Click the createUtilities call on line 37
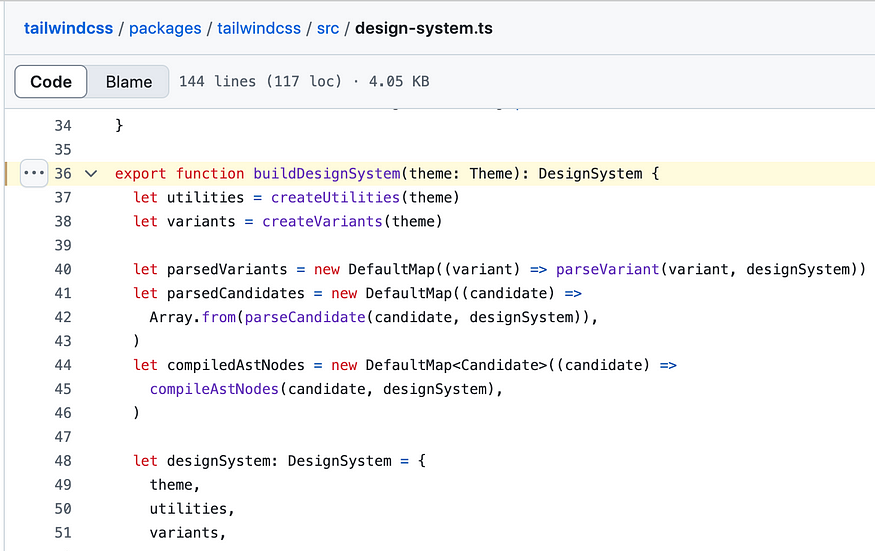The image size is (875, 551). (335, 198)
